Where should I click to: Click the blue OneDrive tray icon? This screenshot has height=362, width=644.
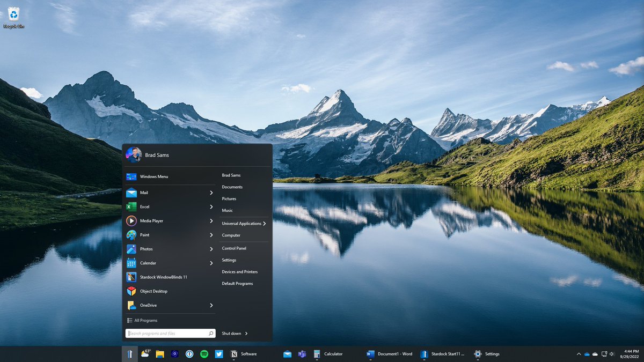pos(587,354)
